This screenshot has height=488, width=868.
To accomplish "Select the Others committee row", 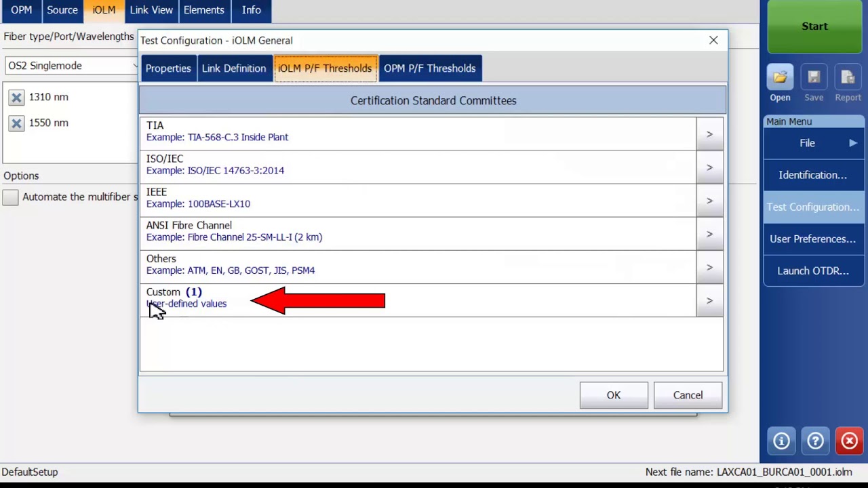I will coord(418,267).
